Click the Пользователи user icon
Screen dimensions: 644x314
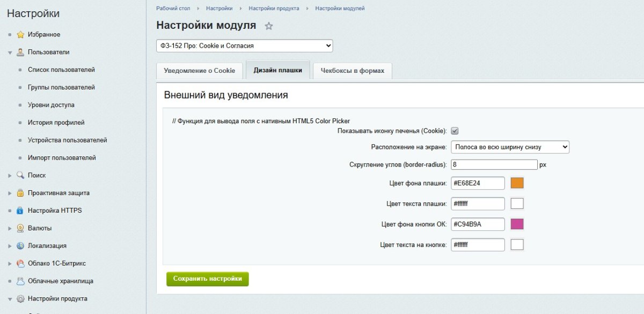[20, 53]
